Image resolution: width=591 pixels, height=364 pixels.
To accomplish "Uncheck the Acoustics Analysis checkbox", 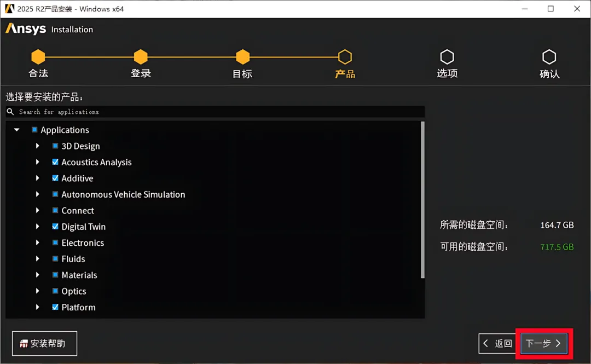I will point(55,162).
